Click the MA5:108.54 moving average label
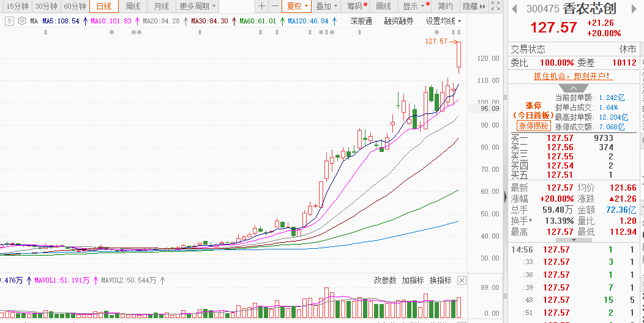This screenshot has width=644, height=323. tap(61, 21)
